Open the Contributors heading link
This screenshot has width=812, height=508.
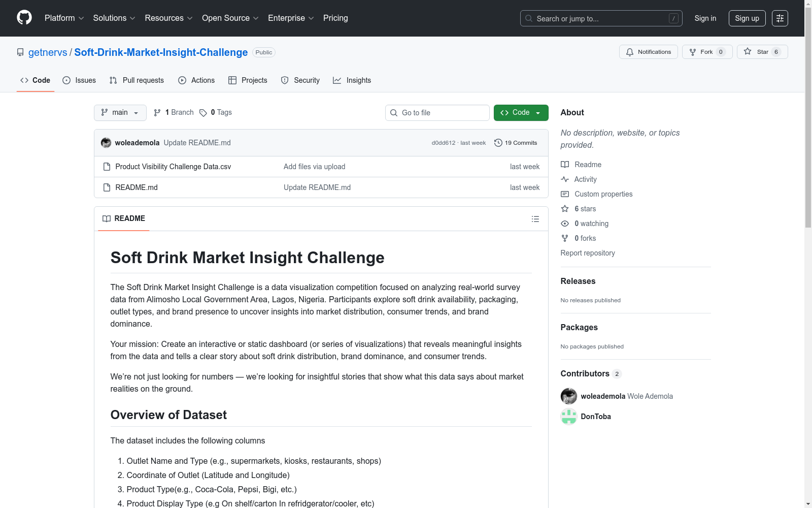591,373
